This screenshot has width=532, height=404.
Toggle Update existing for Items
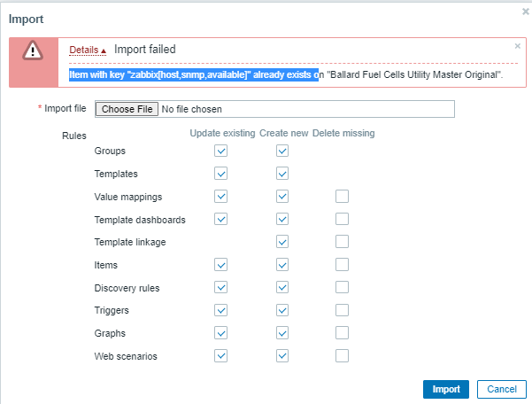221,265
